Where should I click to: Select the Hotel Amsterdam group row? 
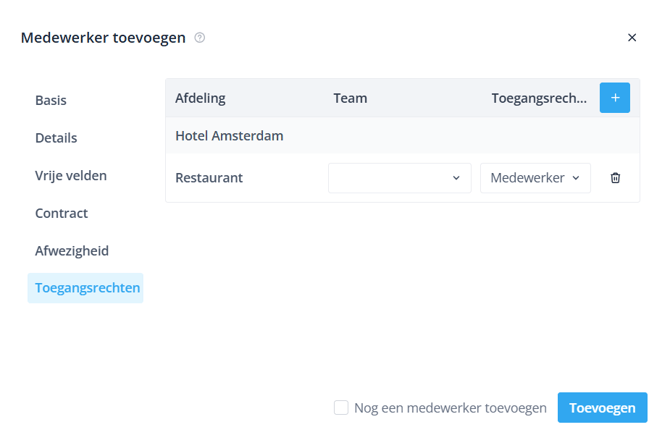point(229,136)
